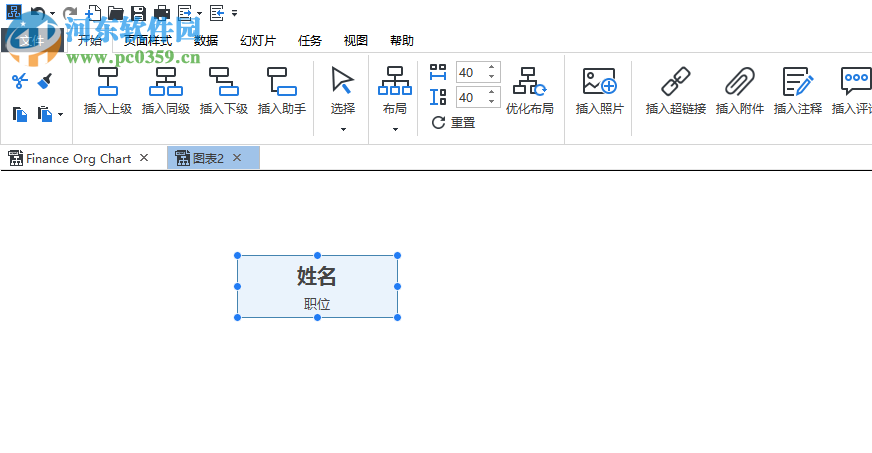872x453 pixels.
Task: Click the 职位 text in the box
Action: [x=317, y=304]
